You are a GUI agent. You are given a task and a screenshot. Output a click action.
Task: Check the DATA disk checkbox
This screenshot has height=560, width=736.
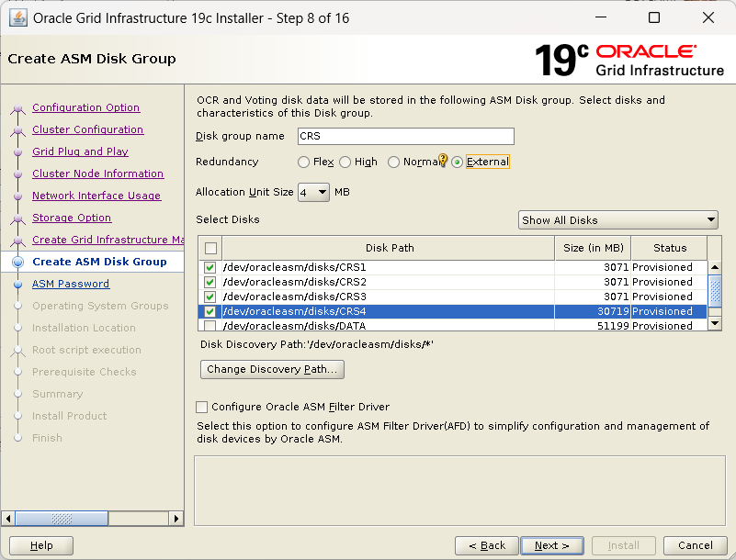click(209, 326)
